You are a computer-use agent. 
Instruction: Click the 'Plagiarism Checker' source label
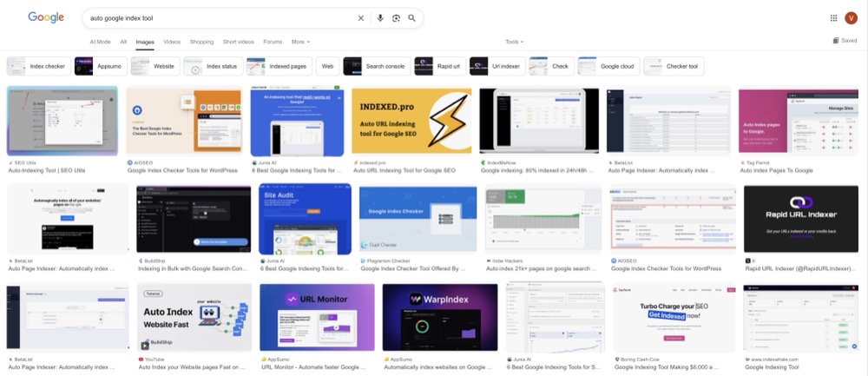click(388, 261)
